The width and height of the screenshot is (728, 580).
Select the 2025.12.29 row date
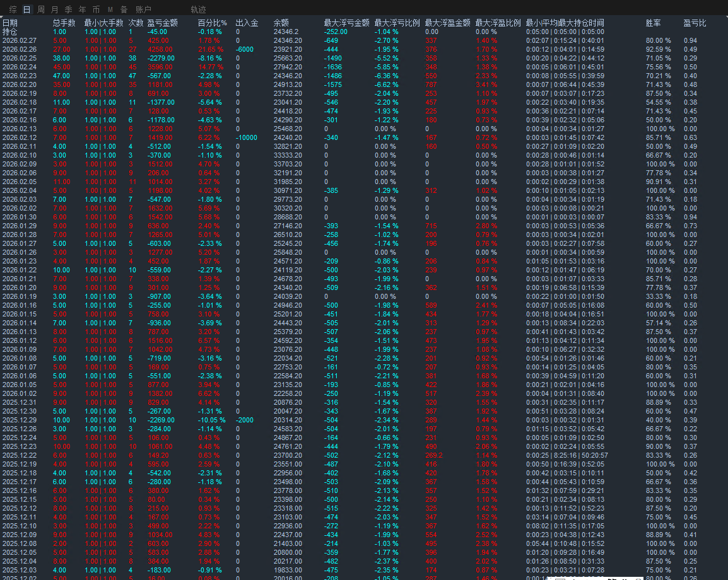[x=20, y=420]
